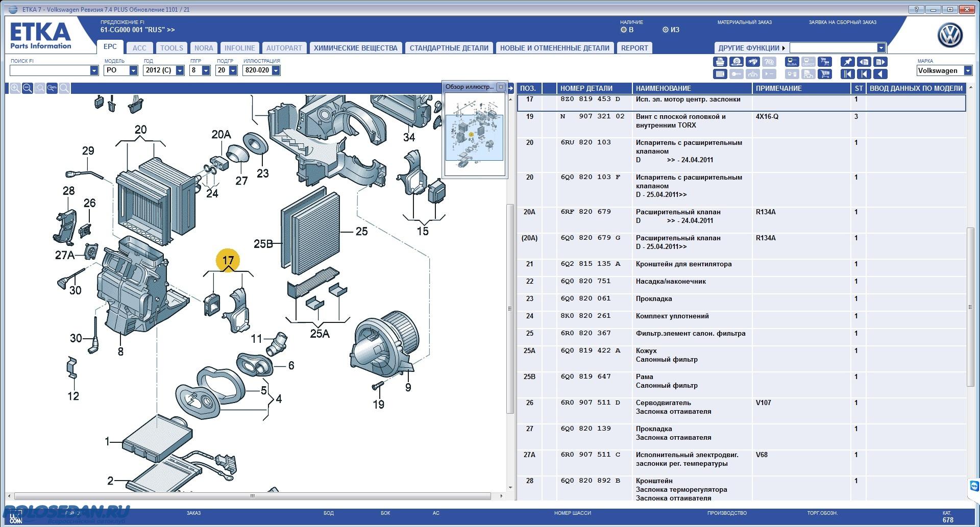Click the pushpin icon

point(847,62)
